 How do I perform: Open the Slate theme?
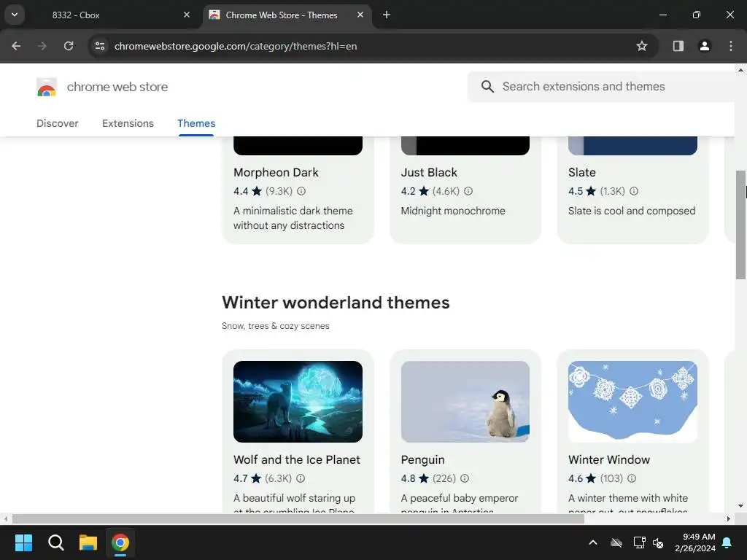pos(581,172)
